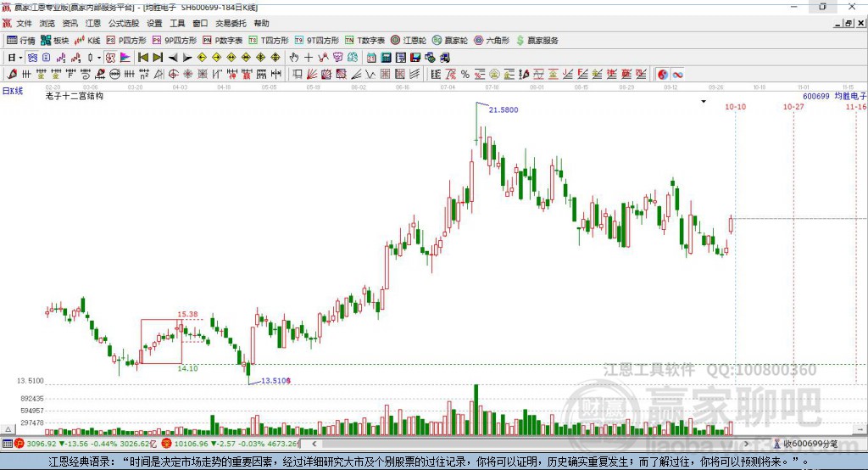Screen dimensions: 868x470
Task: Click the red floppy disk save icon
Action: tap(415, 58)
